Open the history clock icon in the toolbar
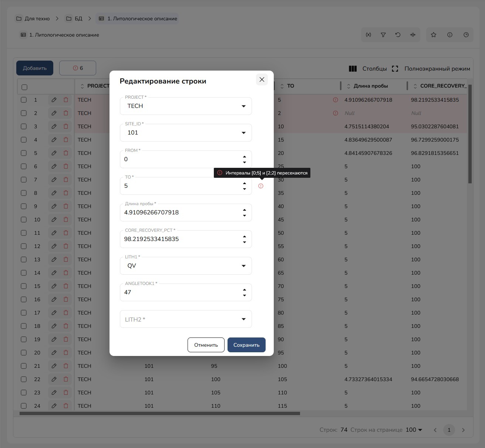The width and height of the screenshot is (485, 448). (466, 35)
